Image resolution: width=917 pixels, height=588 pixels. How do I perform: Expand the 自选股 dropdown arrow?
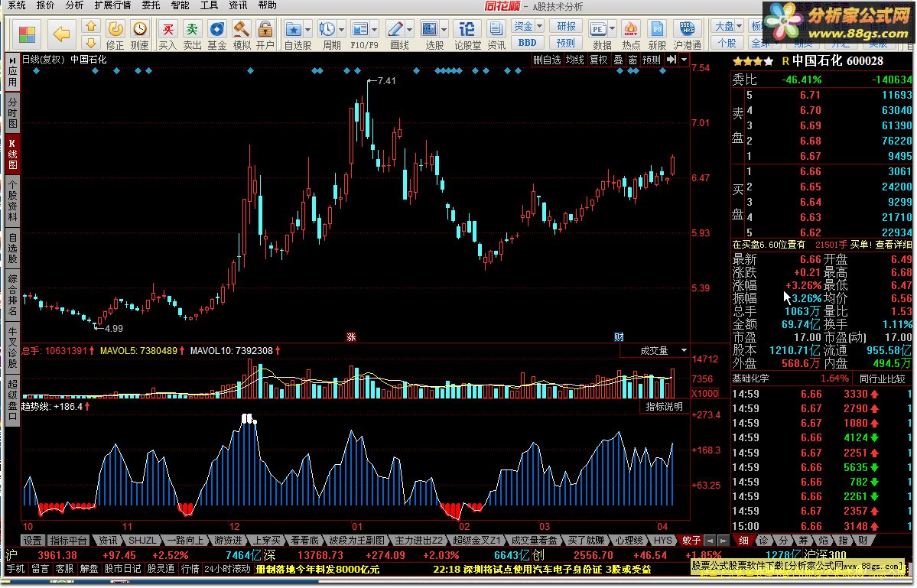(x=308, y=28)
